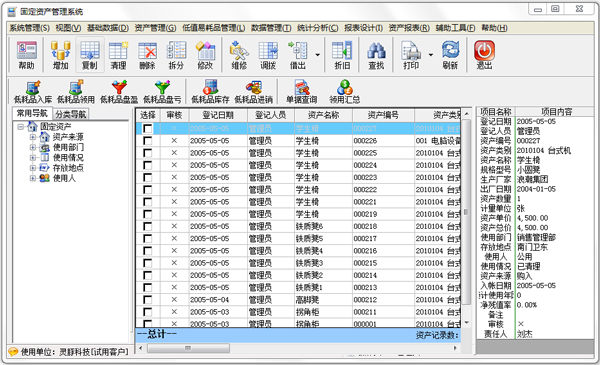Click the table's horizontal scrollbar thumb
The height and width of the screenshot is (365, 600).
click(x=188, y=348)
